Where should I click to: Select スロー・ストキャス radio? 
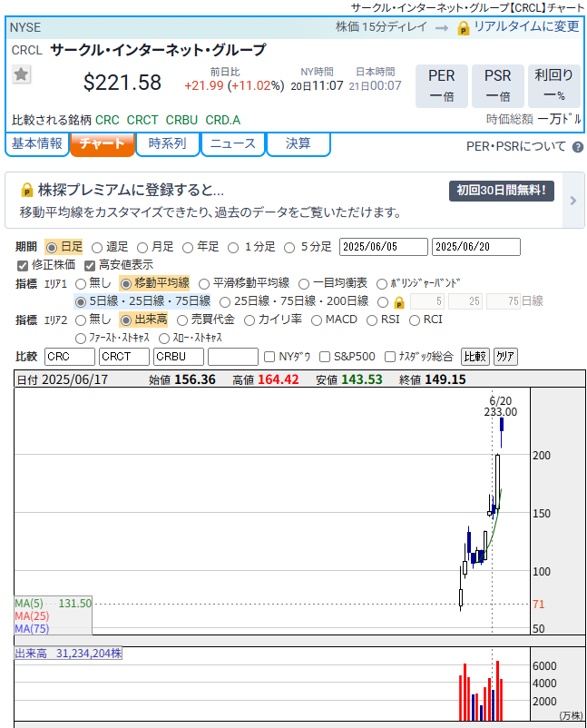164,339
